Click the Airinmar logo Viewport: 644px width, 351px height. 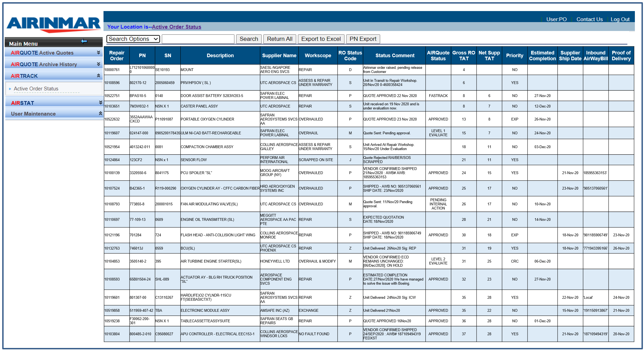(53, 24)
